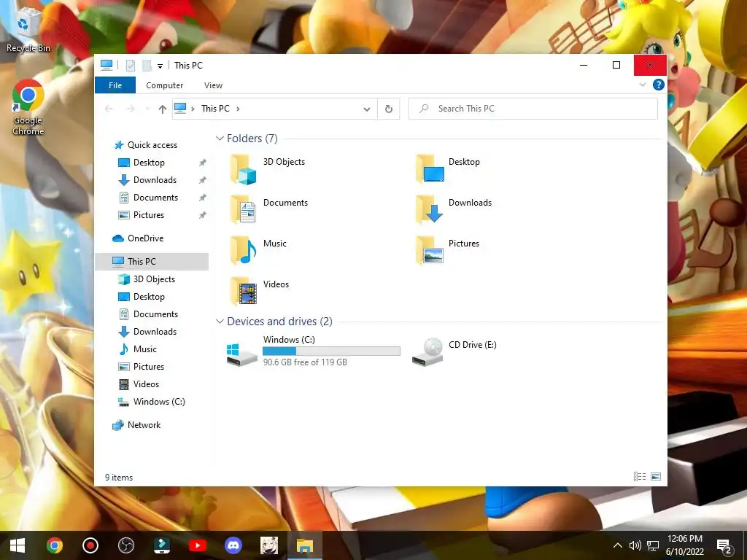
Task: Collapse the Devices and drives (2) group
Action: 220,322
